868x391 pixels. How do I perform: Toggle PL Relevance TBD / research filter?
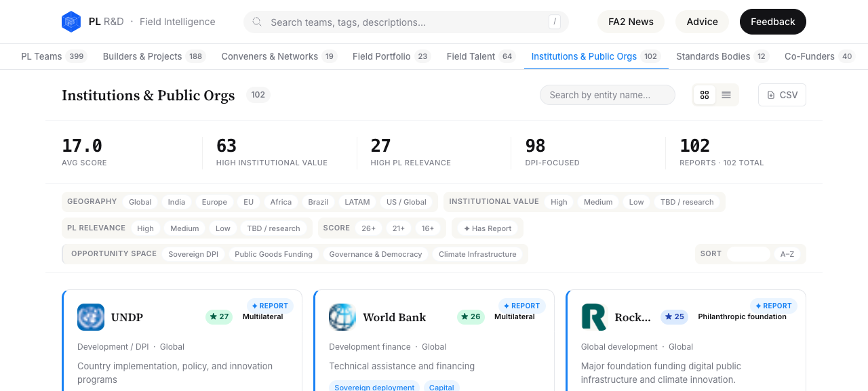(273, 228)
